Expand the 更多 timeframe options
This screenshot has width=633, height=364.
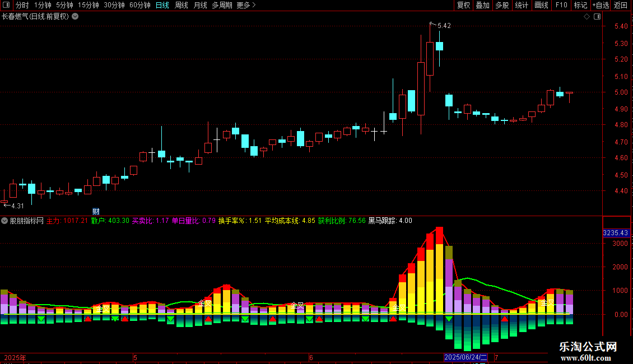pyautogui.click(x=246, y=5)
